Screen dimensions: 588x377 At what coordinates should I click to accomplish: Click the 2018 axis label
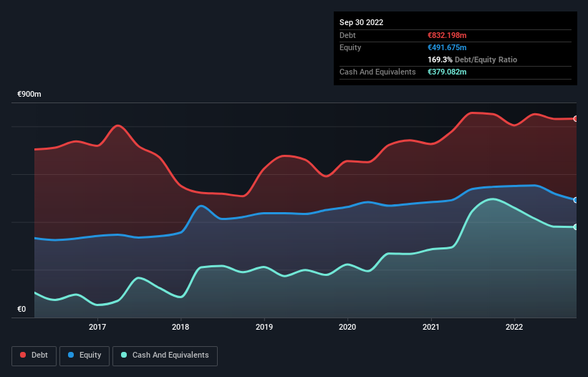coord(180,327)
